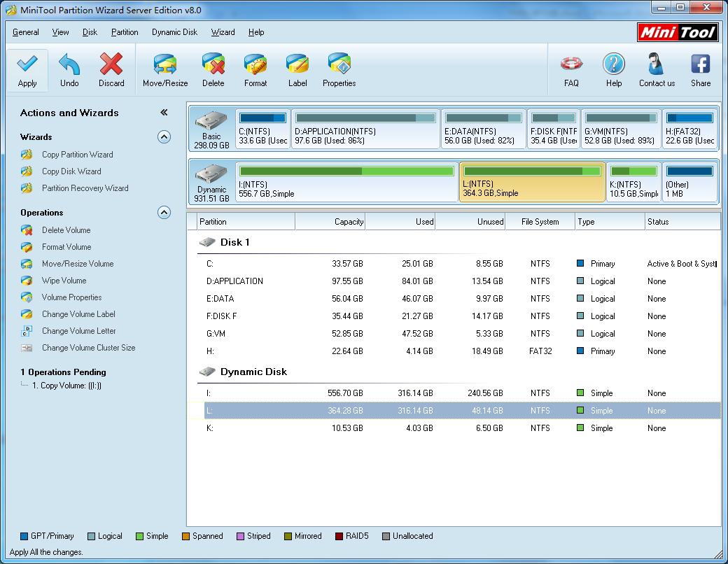Select I:(NTFS) 556.7 GB volume block
728x564 pixels.
(346, 182)
